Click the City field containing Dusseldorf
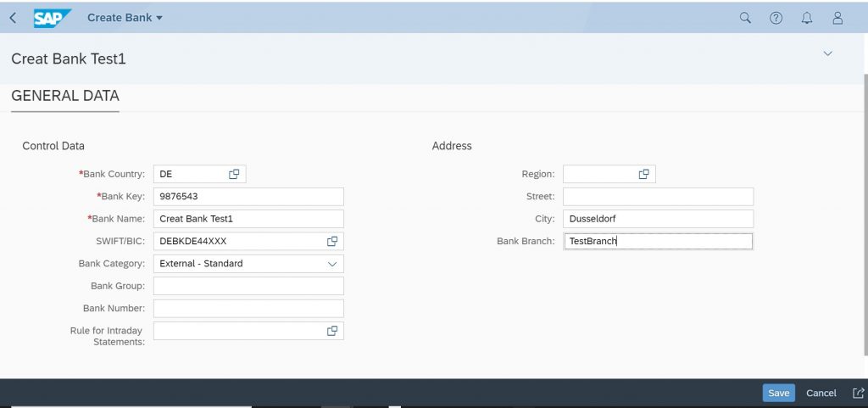Screen dimensions: 868x408 coord(658,219)
